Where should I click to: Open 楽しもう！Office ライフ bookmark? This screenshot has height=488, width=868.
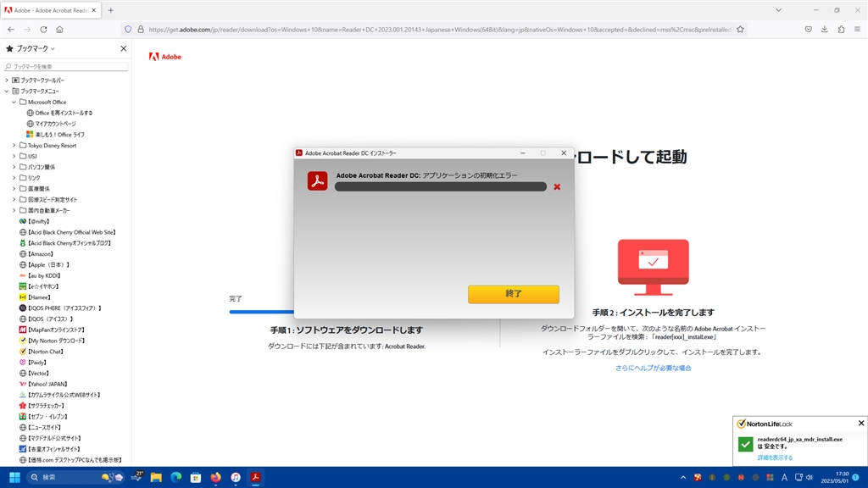pos(55,135)
